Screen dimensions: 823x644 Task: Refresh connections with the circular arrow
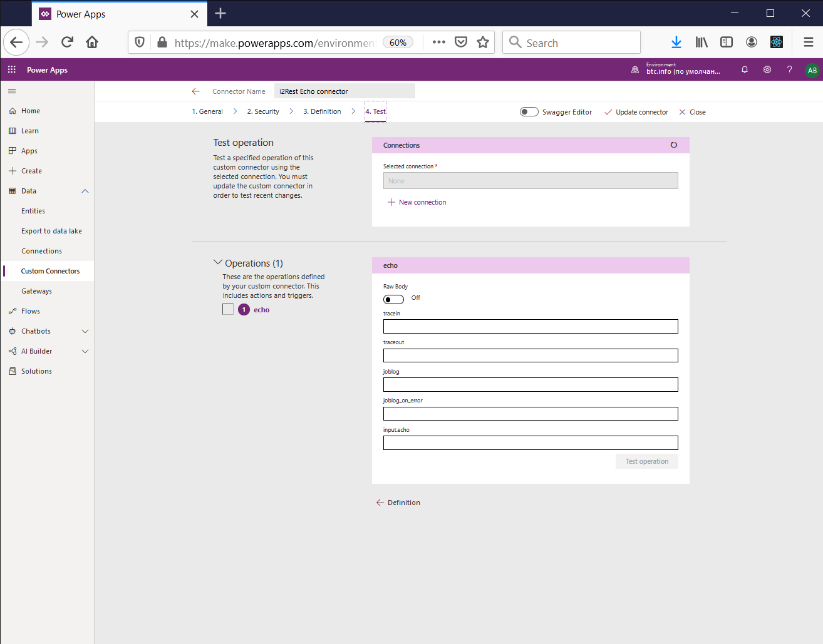tap(674, 145)
